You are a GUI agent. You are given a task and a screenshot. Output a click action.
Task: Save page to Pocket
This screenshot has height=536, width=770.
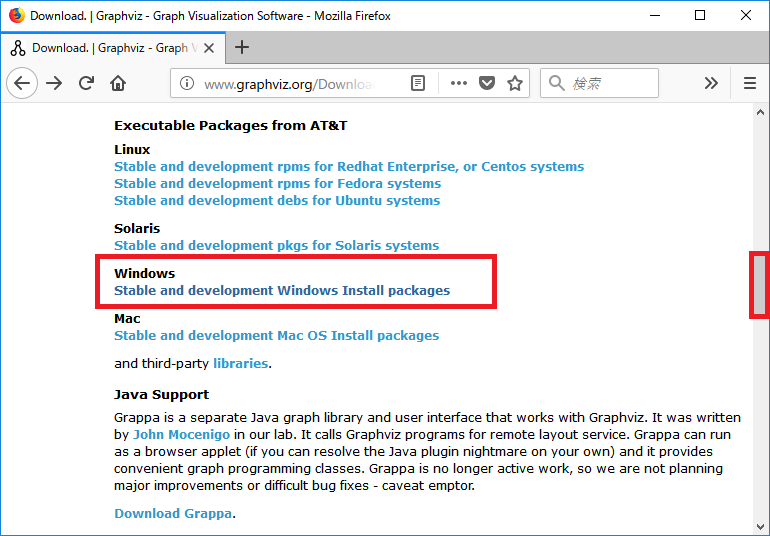pyautogui.click(x=487, y=84)
